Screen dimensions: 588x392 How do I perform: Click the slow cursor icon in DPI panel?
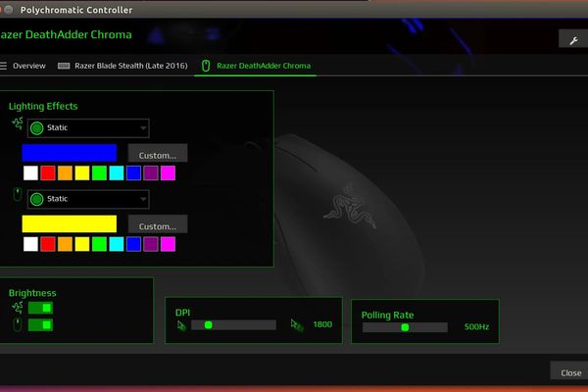(181, 325)
